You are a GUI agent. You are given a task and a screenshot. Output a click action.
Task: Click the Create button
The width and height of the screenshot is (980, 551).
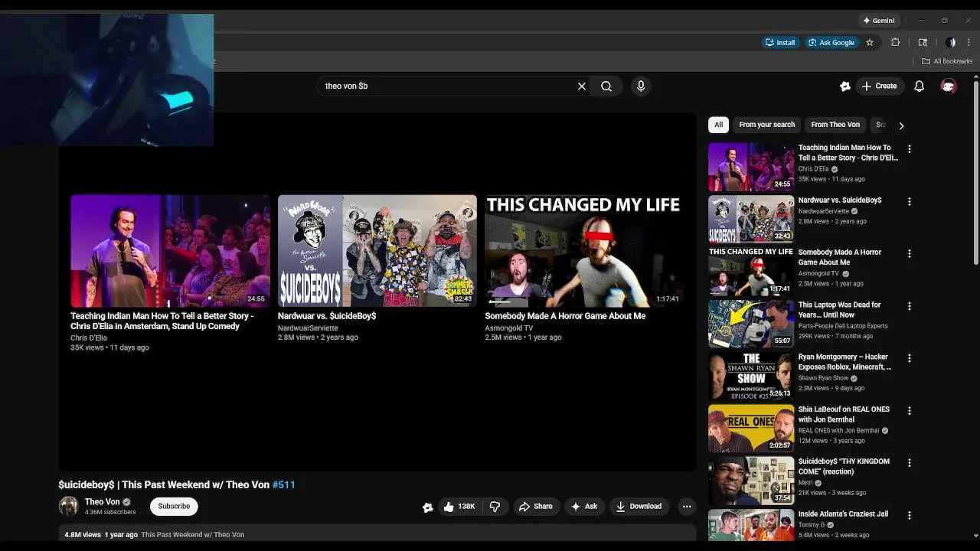[x=880, y=86]
